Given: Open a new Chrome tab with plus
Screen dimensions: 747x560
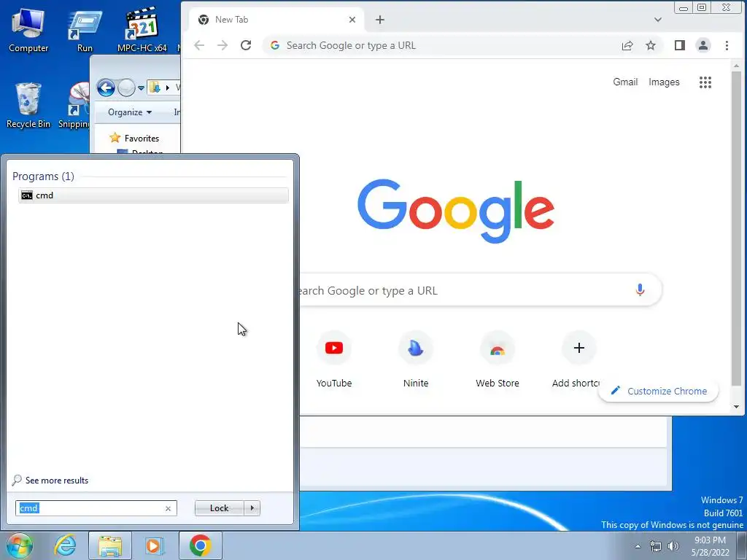Looking at the screenshot, I should click(379, 20).
